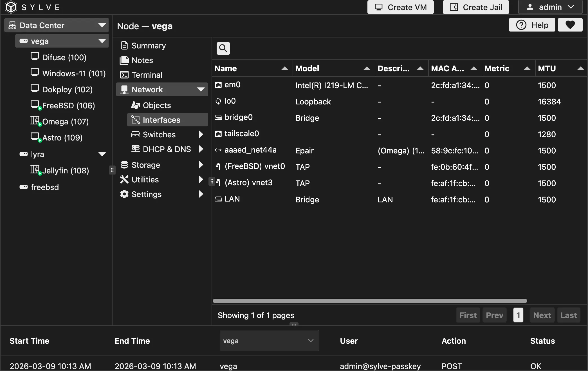Click the DHCP & DNS server icon
This screenshot has height=371, width=588.
[x=135, y=149]
